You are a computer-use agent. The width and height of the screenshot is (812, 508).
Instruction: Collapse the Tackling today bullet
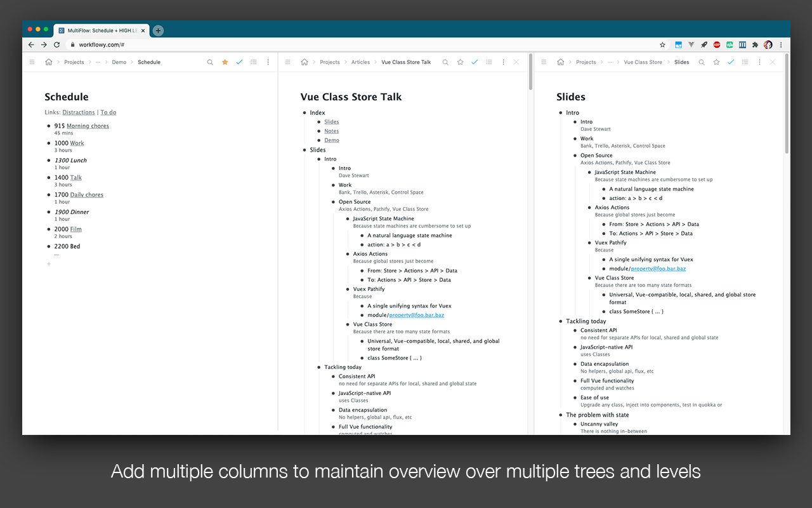(318, 367)
